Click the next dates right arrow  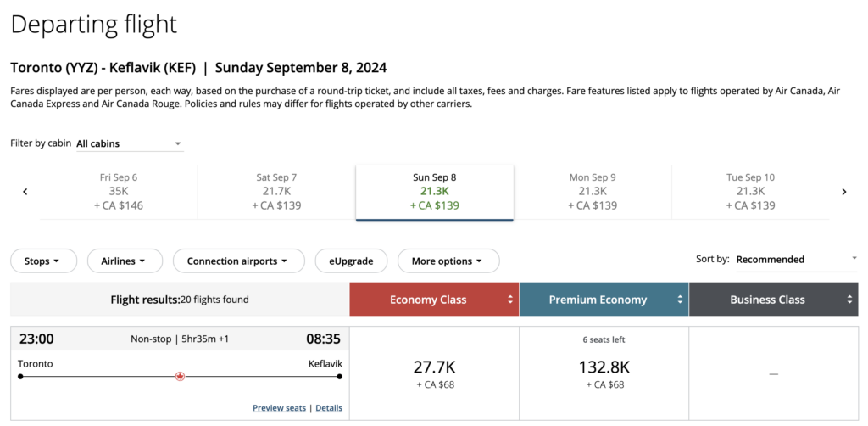coord(843,192)
